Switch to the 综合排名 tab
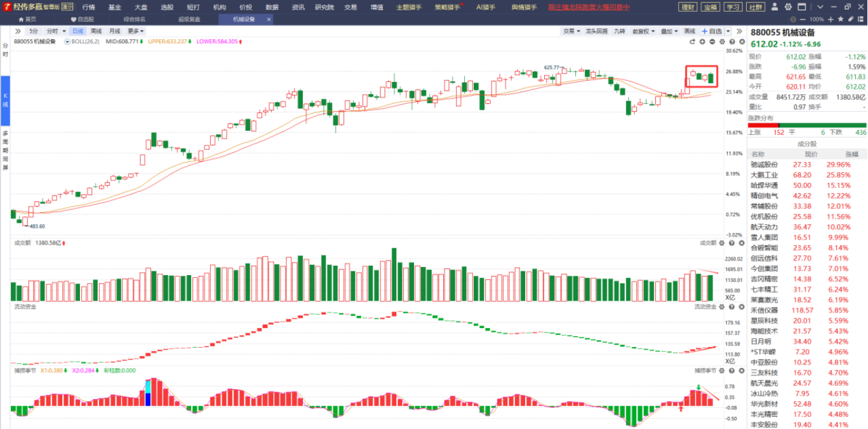 [133, 19]
